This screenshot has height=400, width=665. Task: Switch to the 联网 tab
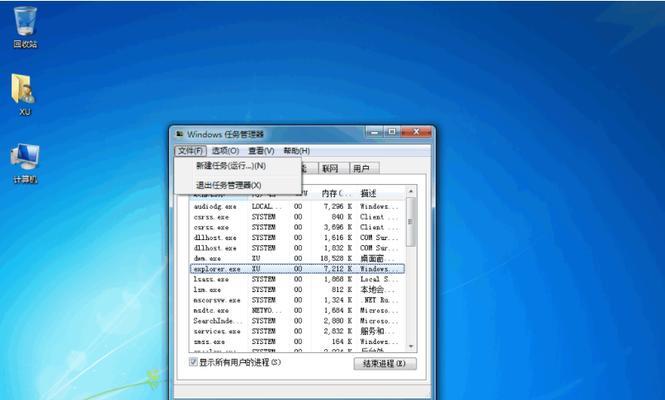(333, 168)
